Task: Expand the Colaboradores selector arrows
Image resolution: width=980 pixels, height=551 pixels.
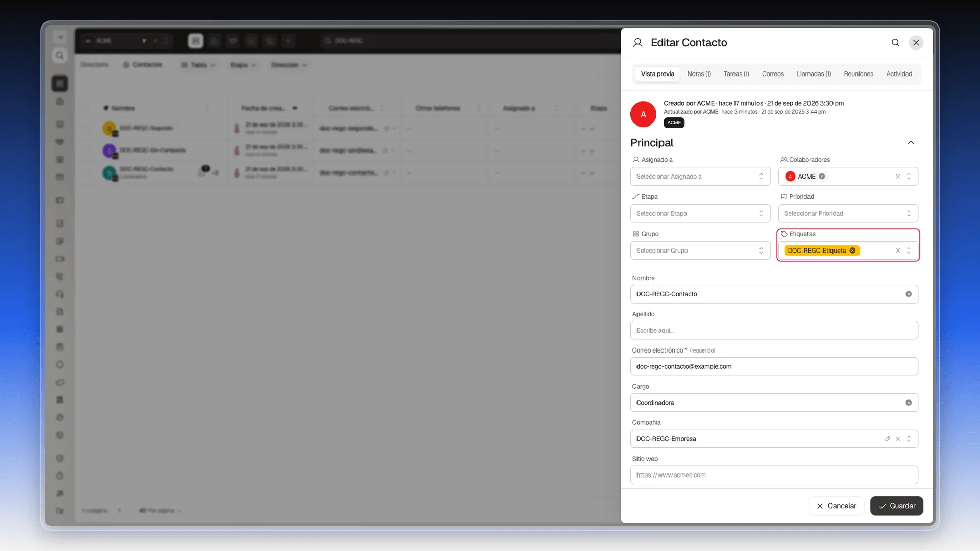Action: tap(909, 177)
